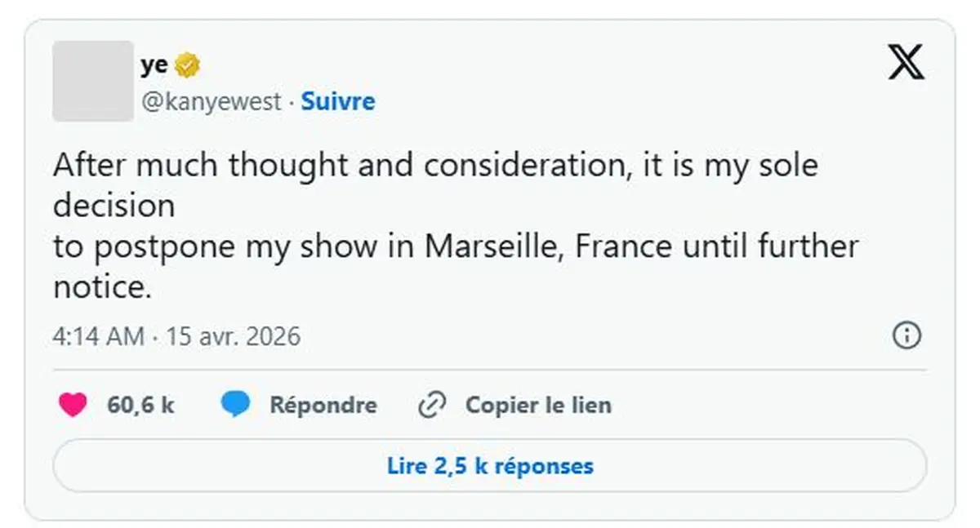This screenshot has height=528, width=980.
Task: Click the X logo in the tweet corner
Action: (906, 63)
